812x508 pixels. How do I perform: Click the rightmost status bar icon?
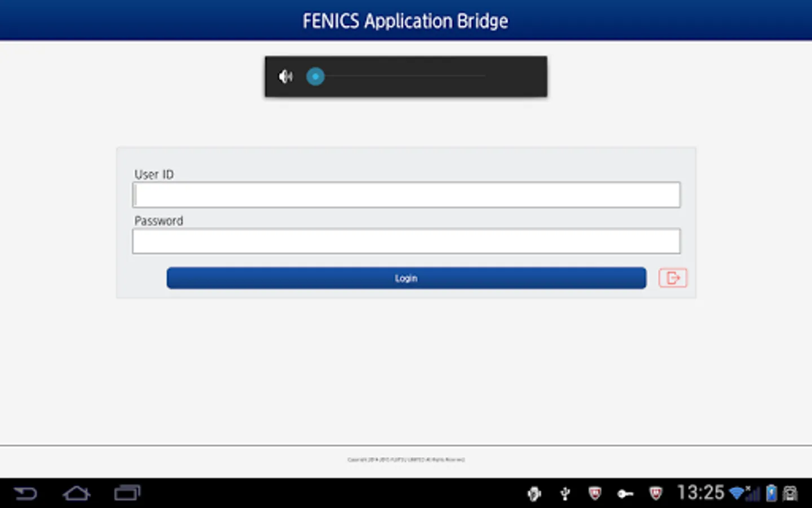tap(791, 493)
